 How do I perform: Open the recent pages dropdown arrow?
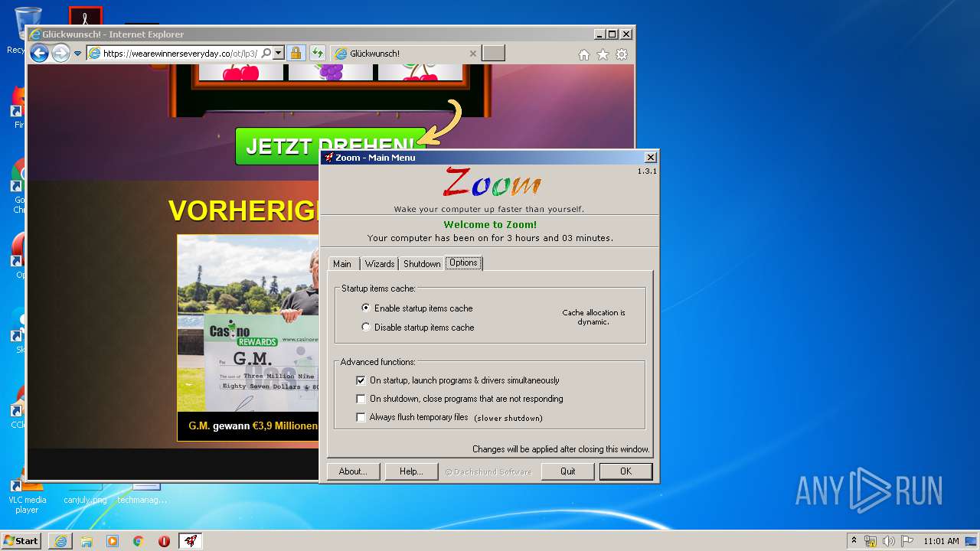tap(77, 54)
